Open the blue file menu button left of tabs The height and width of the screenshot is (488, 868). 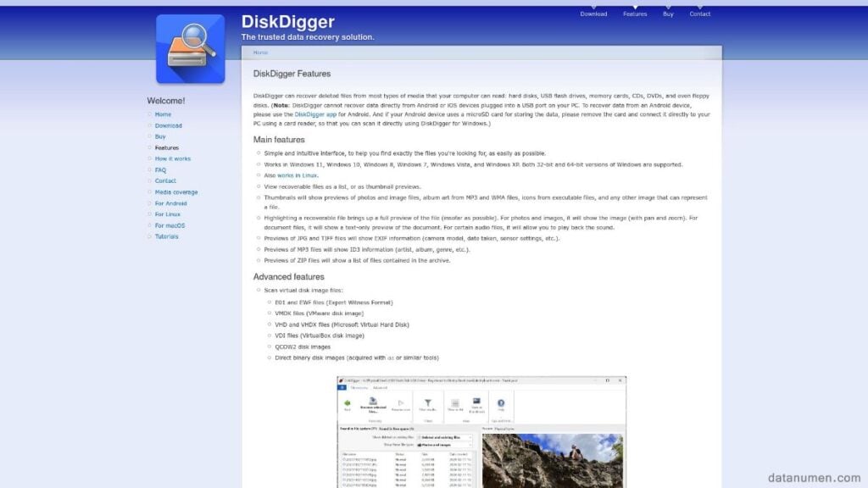(342, 385)
